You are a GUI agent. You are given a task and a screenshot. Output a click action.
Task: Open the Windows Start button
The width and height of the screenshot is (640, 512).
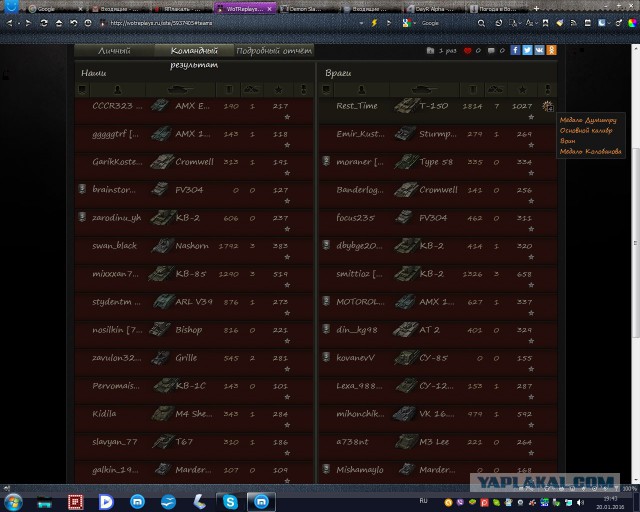(x=13, y=502)
